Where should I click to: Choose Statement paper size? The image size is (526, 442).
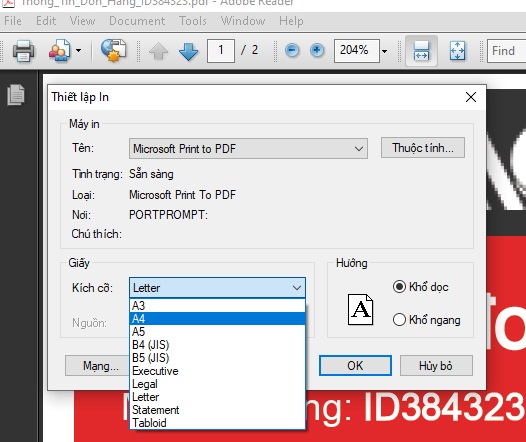click(217, 410)
